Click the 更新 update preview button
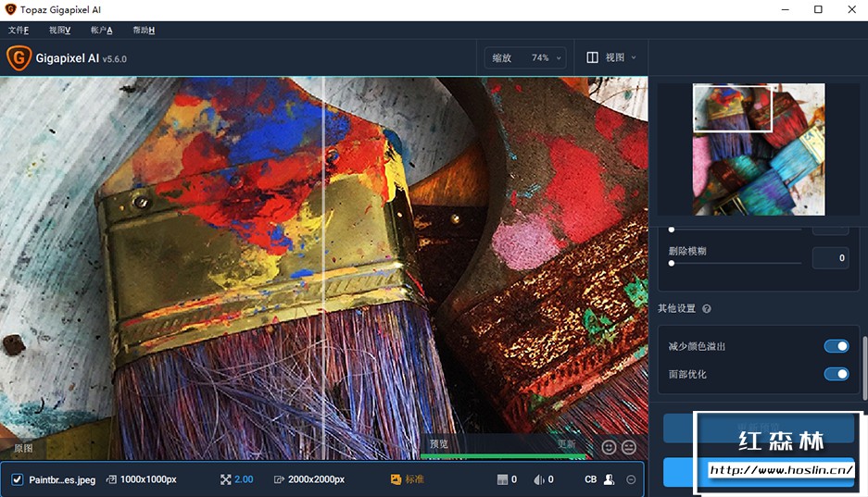The height and width of the screenshot is (497, 868). [566, 444]
